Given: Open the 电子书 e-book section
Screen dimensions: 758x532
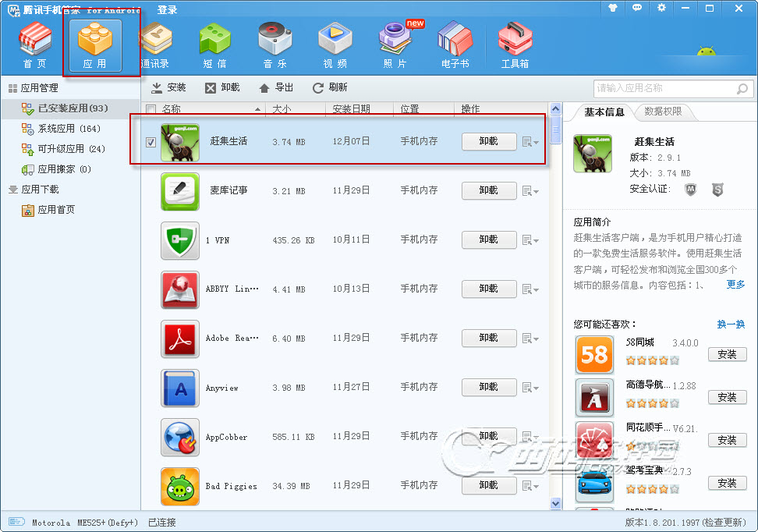Looking at the screenshot, I should pyautogui.click(x=455, y=45).
